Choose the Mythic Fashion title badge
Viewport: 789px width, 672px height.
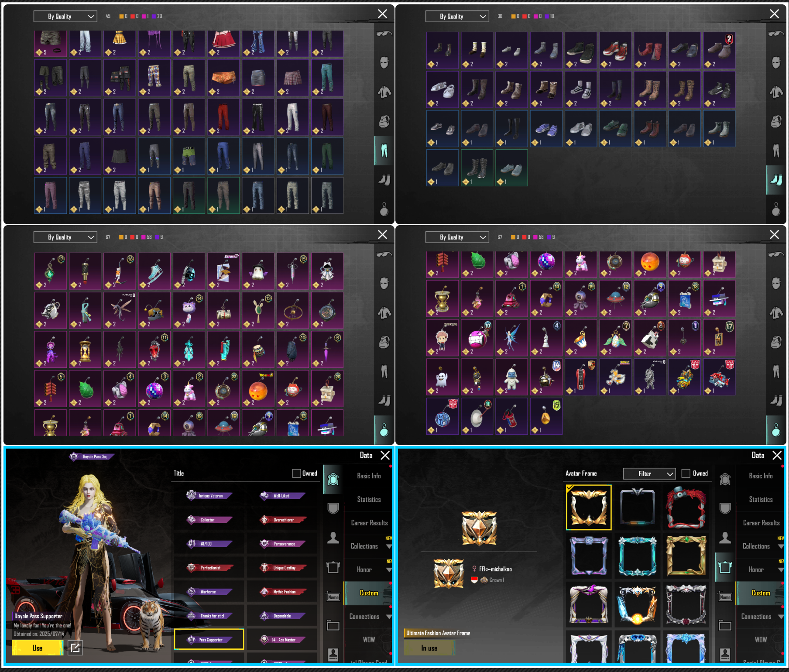(282, 592)
